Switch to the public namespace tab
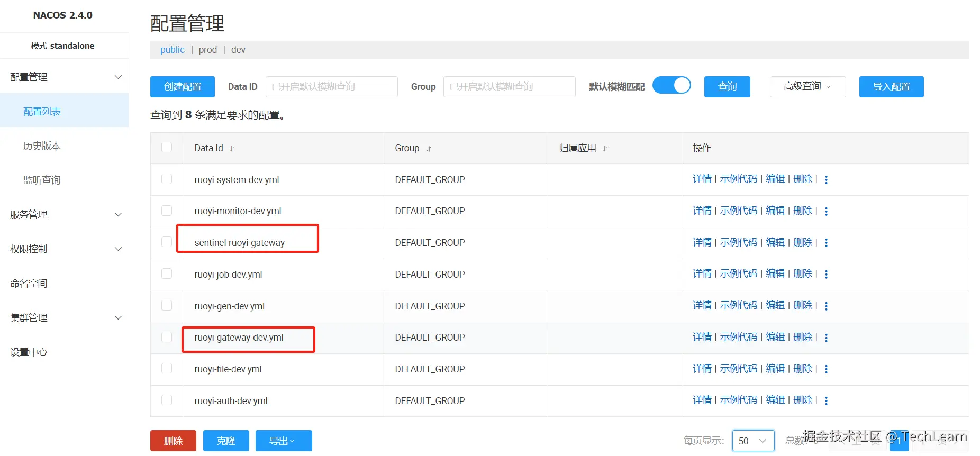Screen dimensions: 980x456 173,50
